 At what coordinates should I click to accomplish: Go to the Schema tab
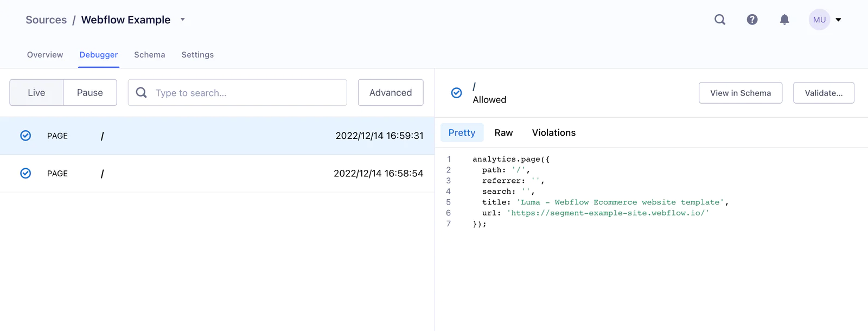(150, 55)
